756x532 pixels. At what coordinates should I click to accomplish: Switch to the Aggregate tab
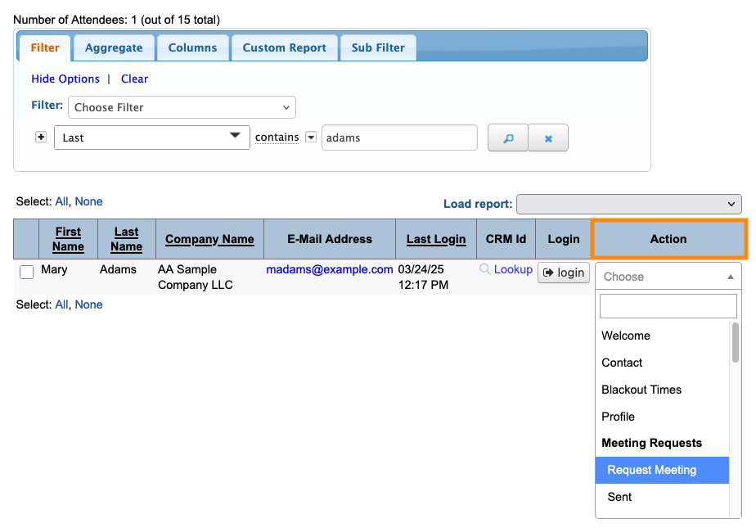coord(114,47)
